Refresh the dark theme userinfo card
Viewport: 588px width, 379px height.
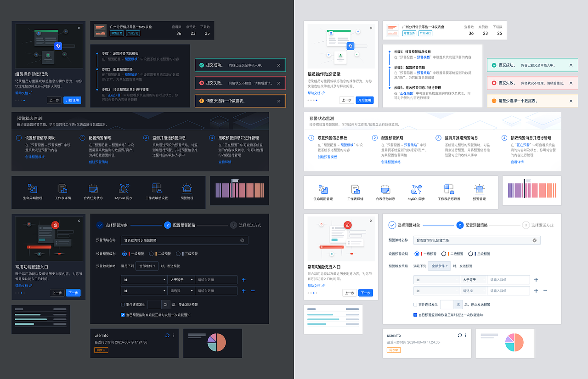(167, 336)
